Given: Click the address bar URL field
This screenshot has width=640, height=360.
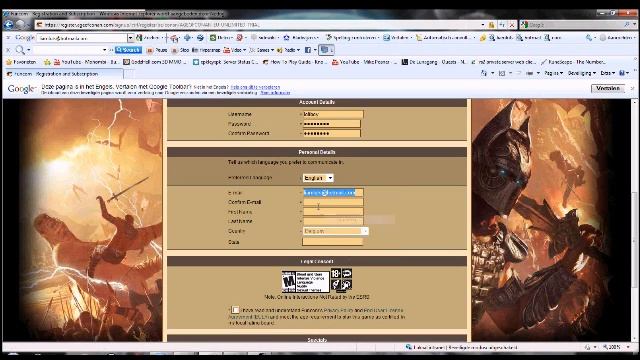Looking at the screenshot, I should pos(257,25).
